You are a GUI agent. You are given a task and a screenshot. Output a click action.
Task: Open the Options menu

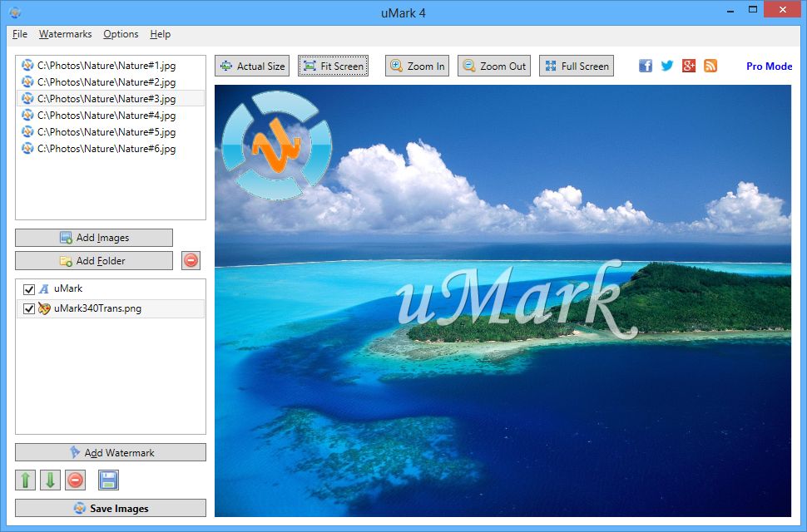point(121,34)
